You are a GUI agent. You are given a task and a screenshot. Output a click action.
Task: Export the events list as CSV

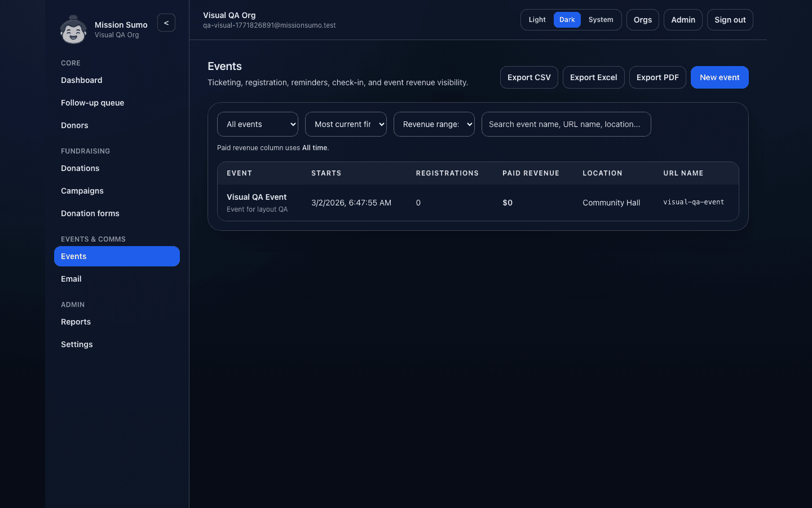click(529, 77)
